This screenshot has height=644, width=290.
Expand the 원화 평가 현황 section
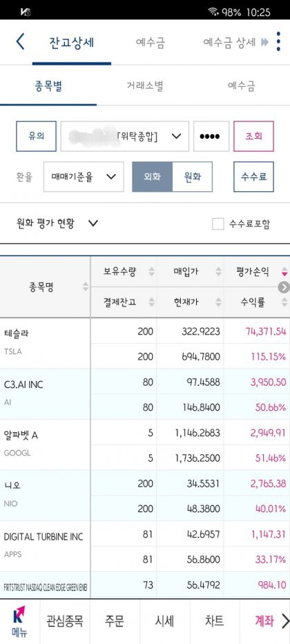point(57,224)
